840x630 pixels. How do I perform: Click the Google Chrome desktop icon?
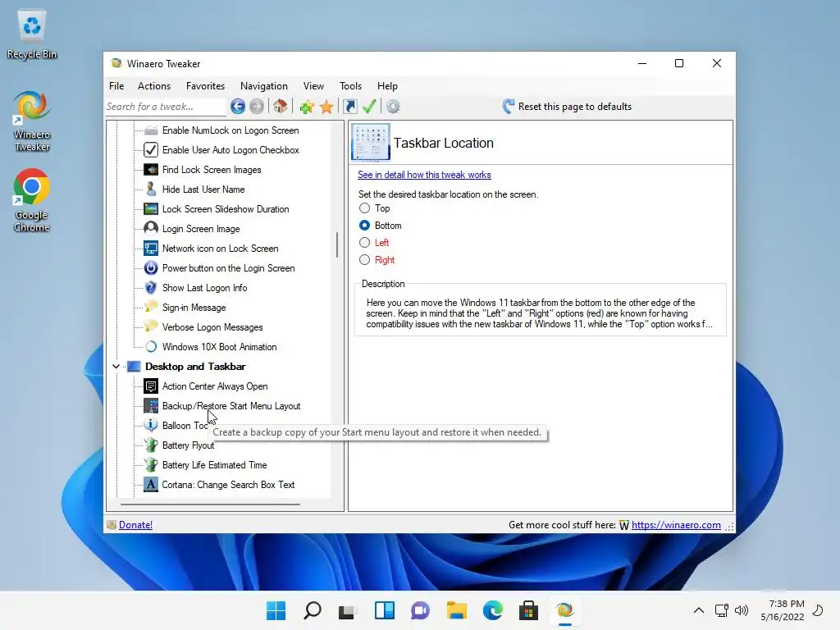[32, 200]
